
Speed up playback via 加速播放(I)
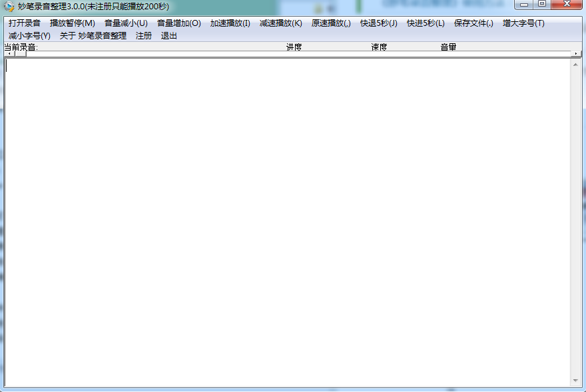[230, 23]
